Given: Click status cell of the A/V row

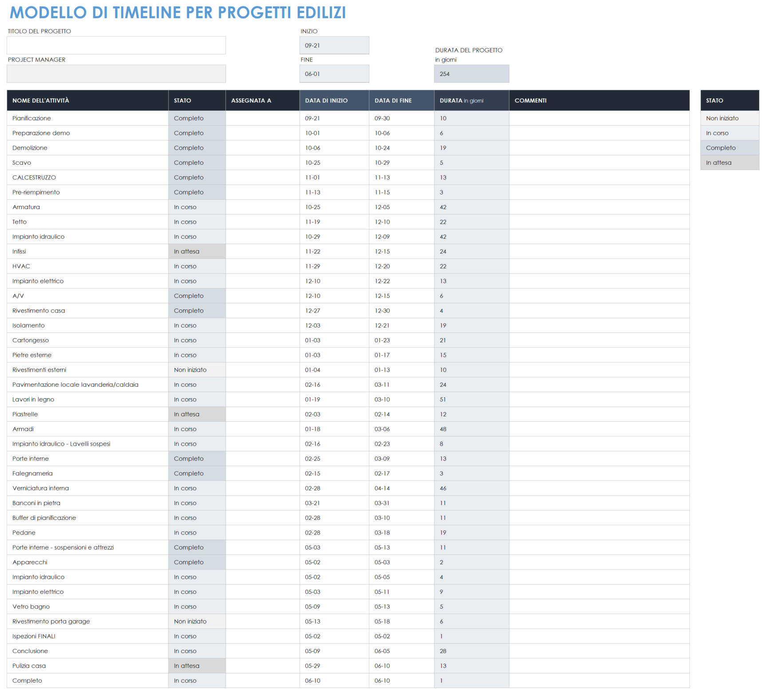Looking at the screenshot, I should point(197,296).
